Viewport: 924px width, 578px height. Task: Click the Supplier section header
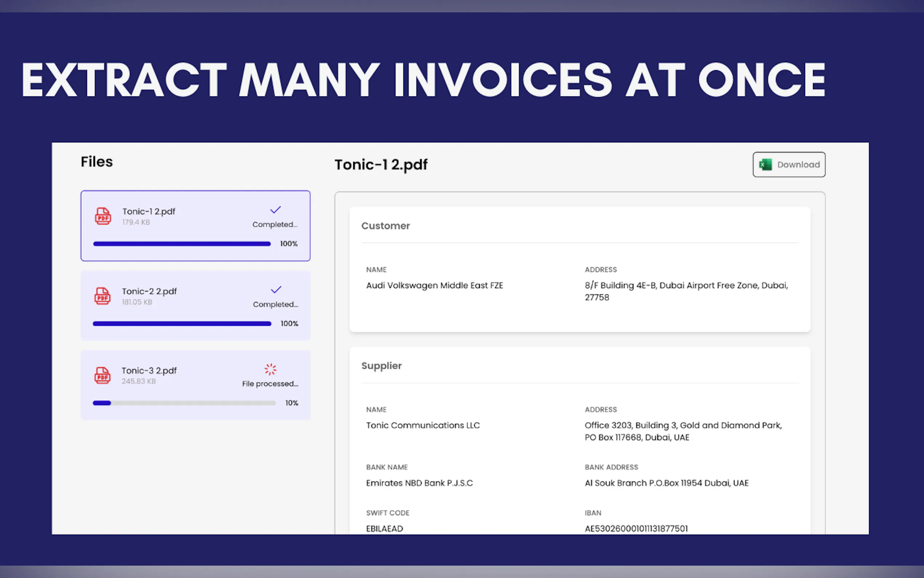pos(381,366)
